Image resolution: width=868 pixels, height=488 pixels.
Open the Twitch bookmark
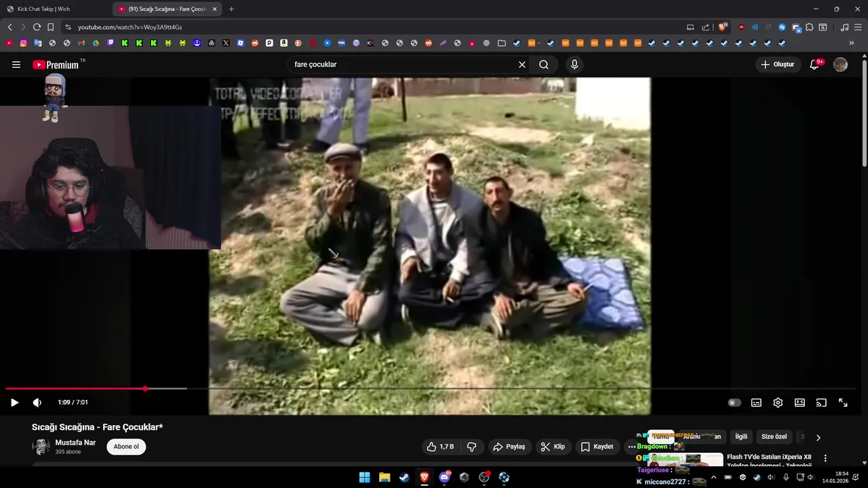(111, 43)
